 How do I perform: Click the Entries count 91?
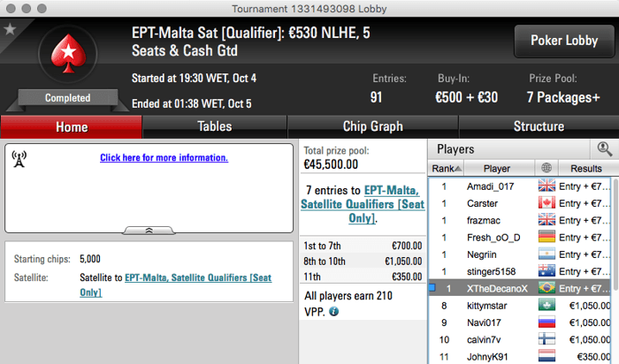376,97
